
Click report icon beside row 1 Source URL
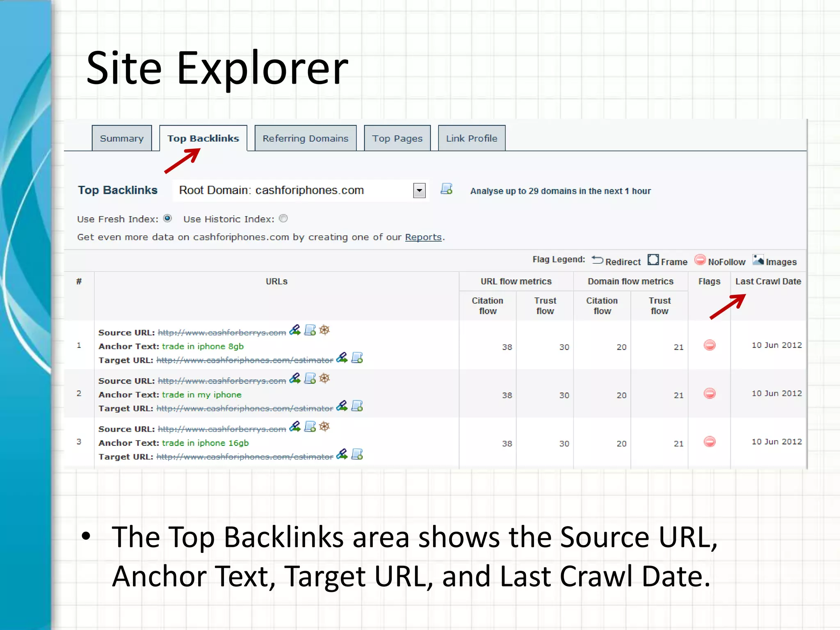pos(310,330)
